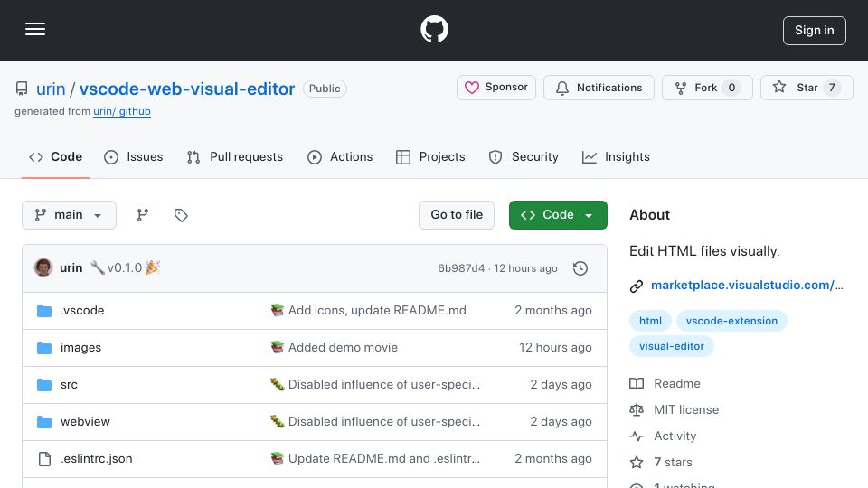Click the urin committer avatar
Image resolution: width=868 pixels, height=488 pixels.
[43, 267]
